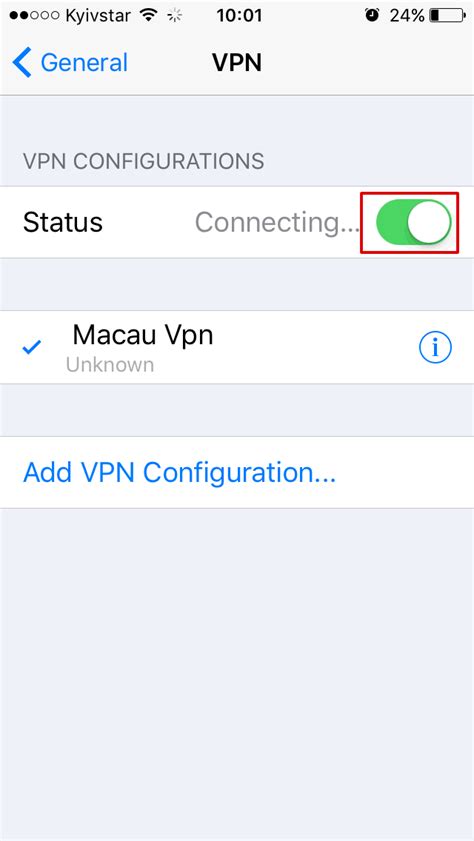Tap the VPN title in the navigation bar
This screenshot has height=841, width=474.
pos(237,62)
